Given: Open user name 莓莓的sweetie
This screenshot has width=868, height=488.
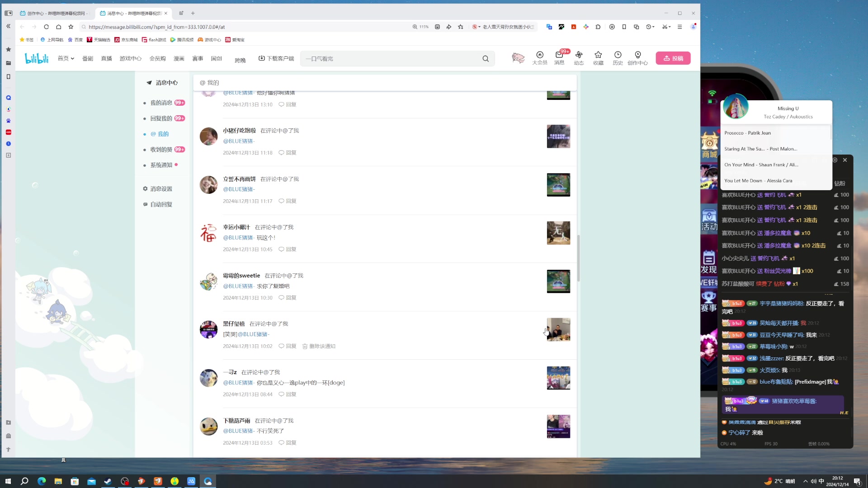Looking at the screenshot, I should click(241, 276).
